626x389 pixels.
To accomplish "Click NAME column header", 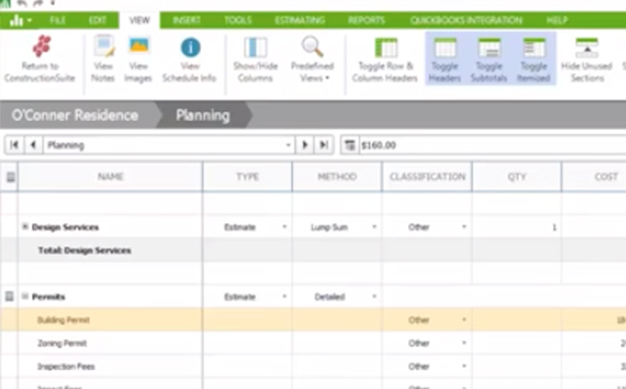I will click(x=111, y=177).
